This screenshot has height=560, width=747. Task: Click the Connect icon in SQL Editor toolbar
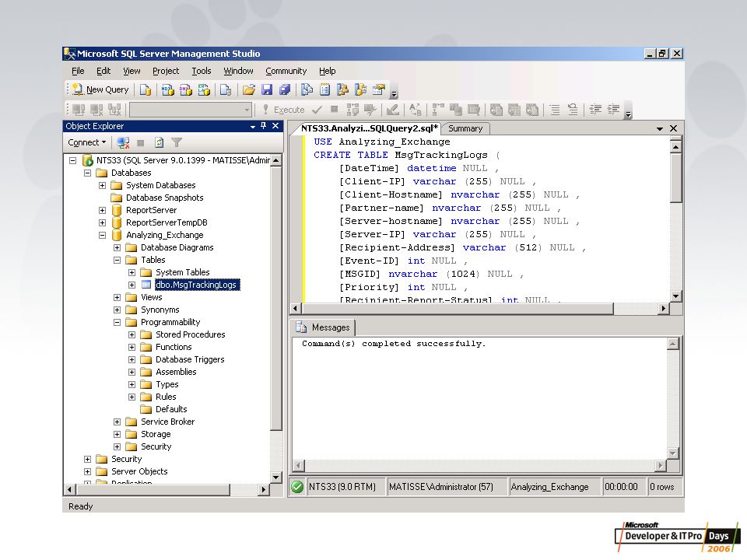[x=79, y=110]
